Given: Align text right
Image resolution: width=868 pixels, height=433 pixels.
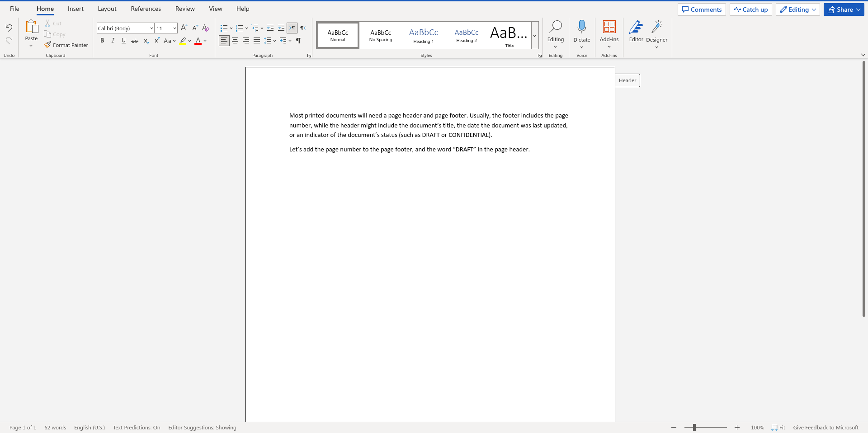Looking at the screenshot, I should (246, 41).
